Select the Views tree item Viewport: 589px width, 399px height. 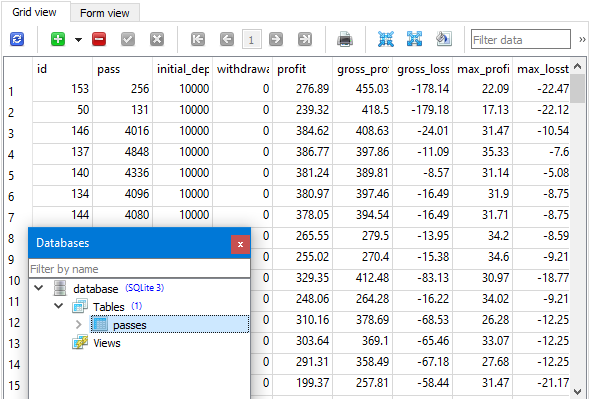pyautogui.click(x=107, y=343)
